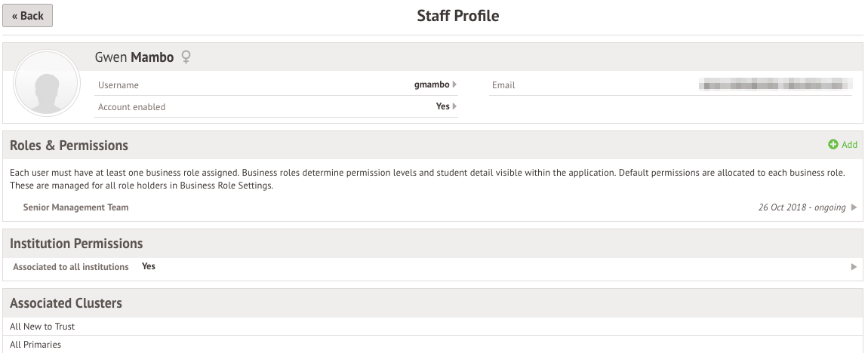868x353 pixels.
Task: Click the green Add plus icon
Action: coord(833,144)
